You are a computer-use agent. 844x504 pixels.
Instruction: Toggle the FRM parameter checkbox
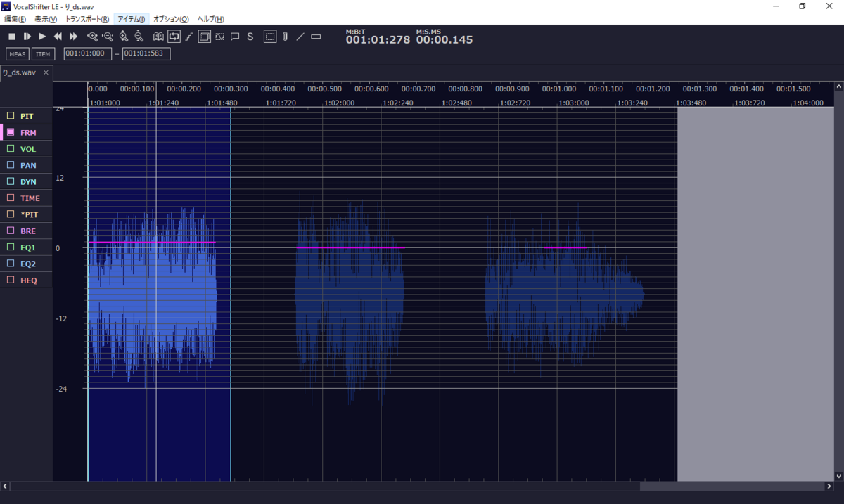pyautogui.click(x=11, y=132)
